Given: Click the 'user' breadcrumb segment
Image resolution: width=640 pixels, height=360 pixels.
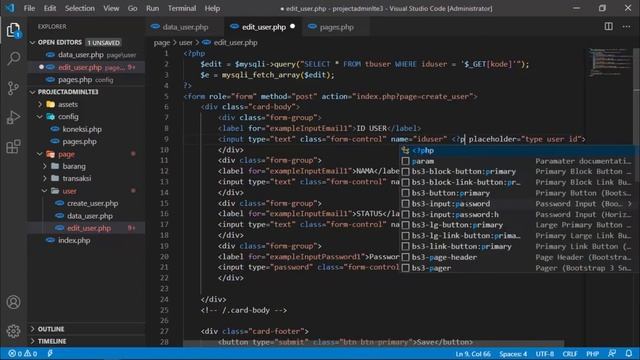Looking at the screenshot, I should (x=185, y=42).
